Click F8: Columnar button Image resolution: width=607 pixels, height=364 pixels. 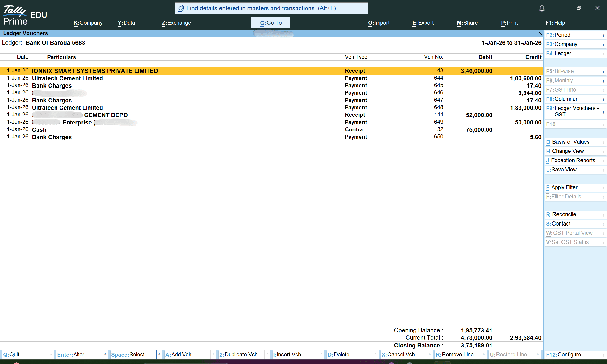(573, 99)
